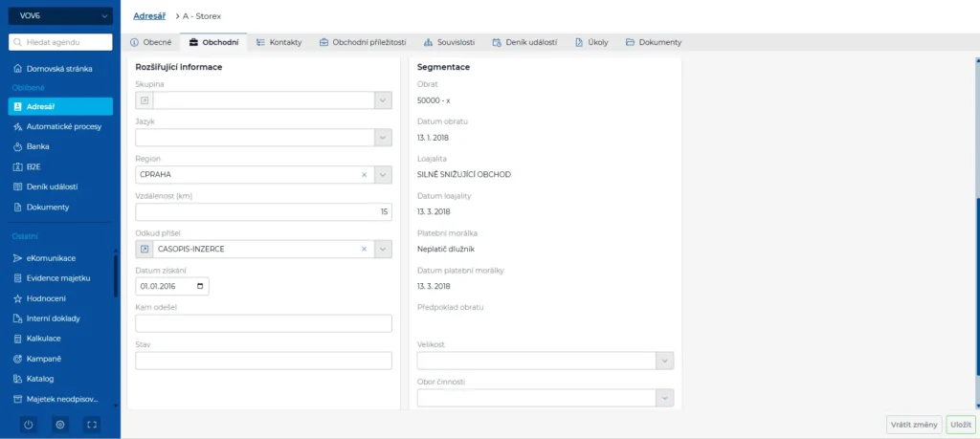Switch to the Deník událostí tab
The width and height of the screenshot is (980, 439).
pyautogui.click(x=524, y=43)
